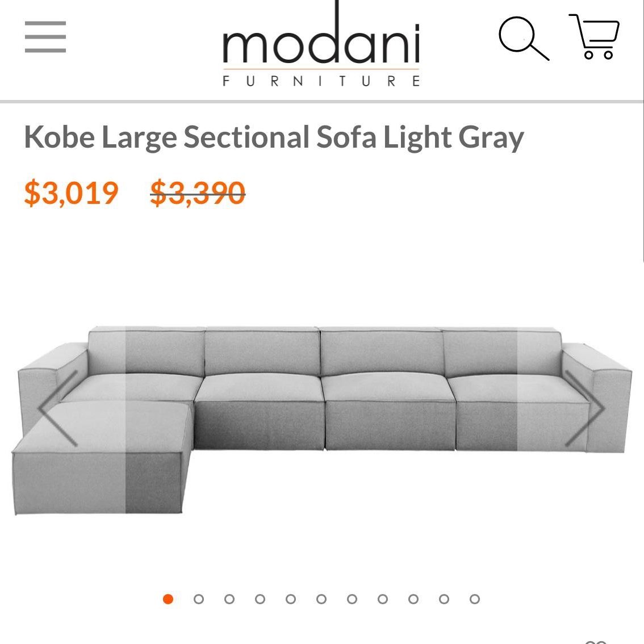This screenshot has width=644, height=644.
Task: Jump to eighth carousel image dot
Action: (x=383, y=599)
